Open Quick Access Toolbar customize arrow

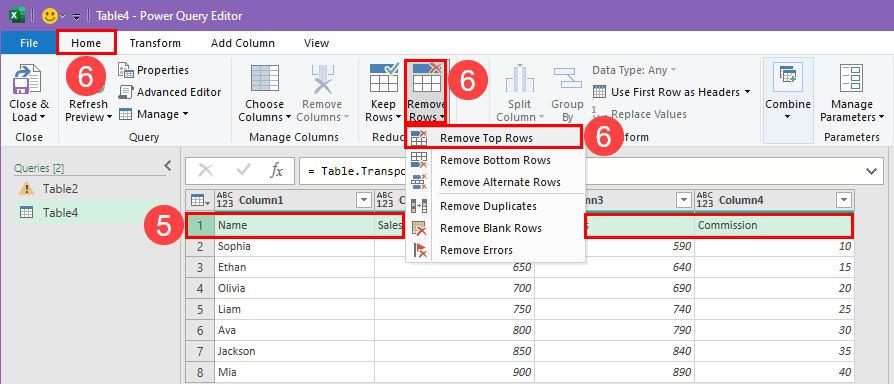[x=76, y=17]
